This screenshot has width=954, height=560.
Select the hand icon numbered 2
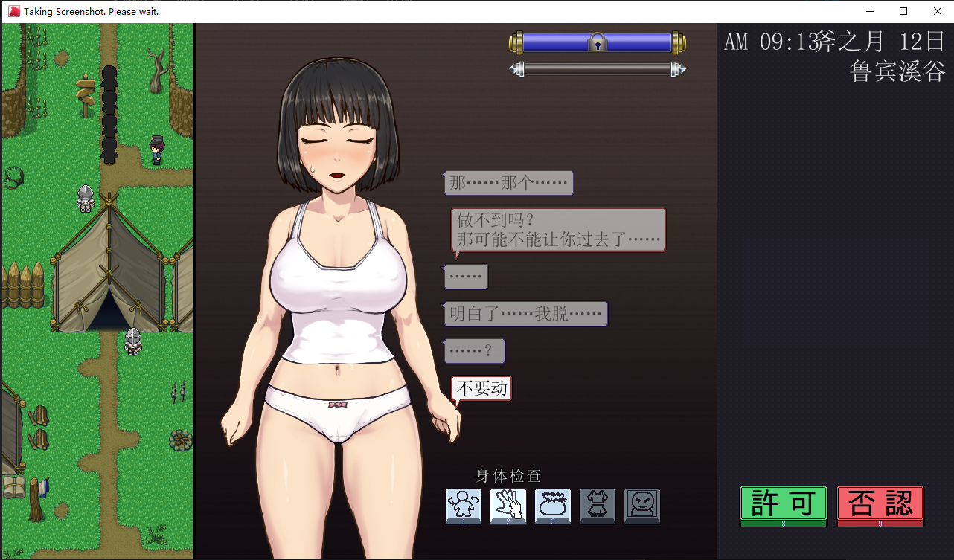point(508,506)
